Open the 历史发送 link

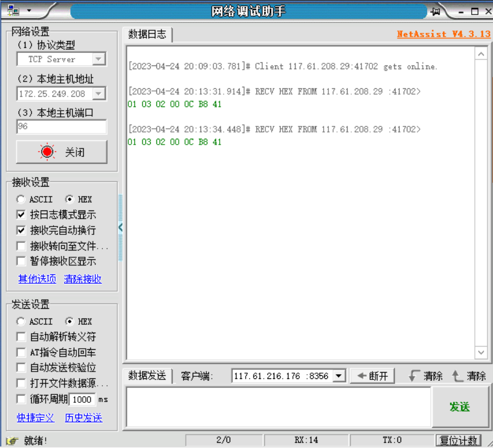click(84, 418)
